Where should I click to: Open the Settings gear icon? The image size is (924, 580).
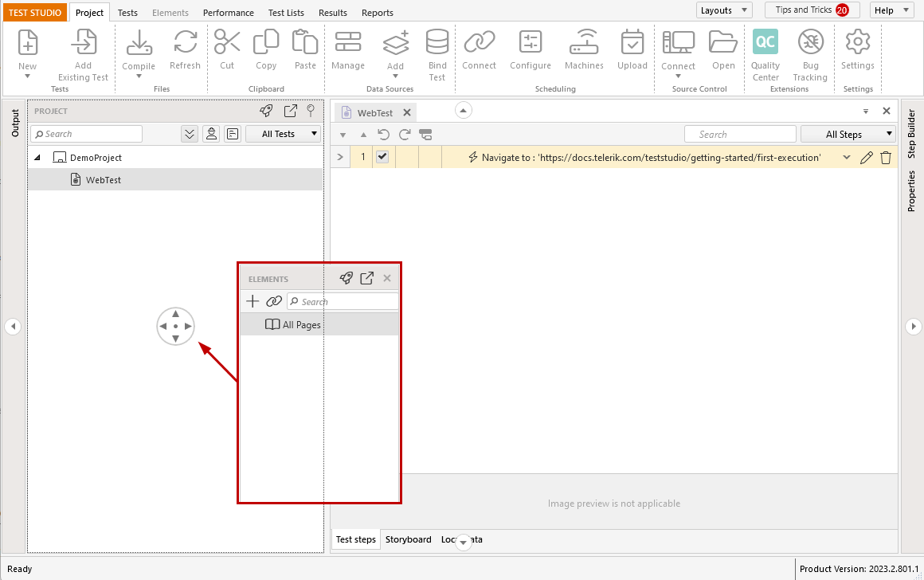pos(857,42)
